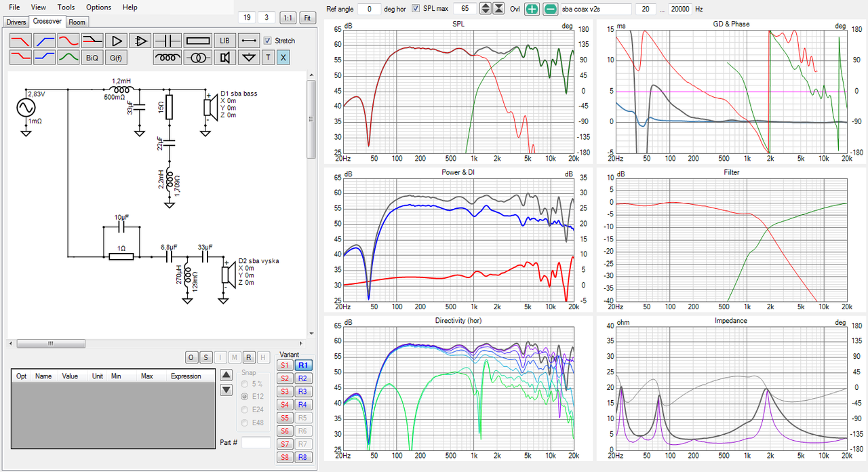Switch to the Room tab
The height and width of the screenshot is (472, 868).
(x=77, y=22)
